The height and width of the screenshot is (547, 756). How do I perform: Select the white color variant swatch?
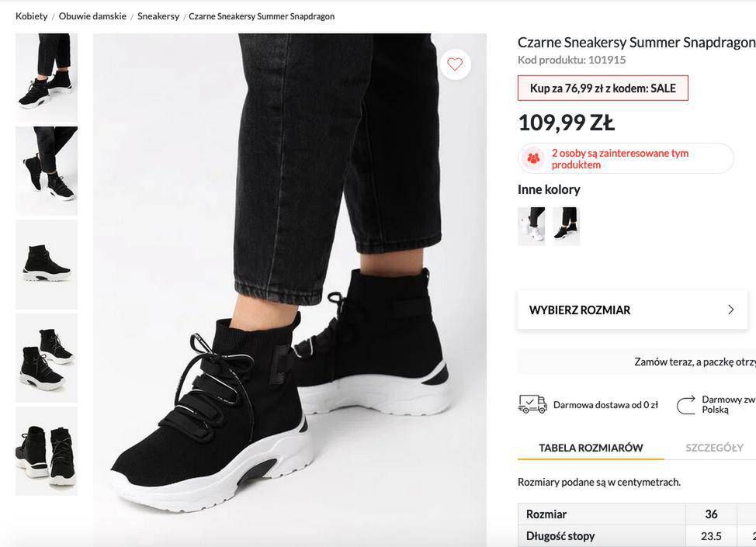[532, 226]
